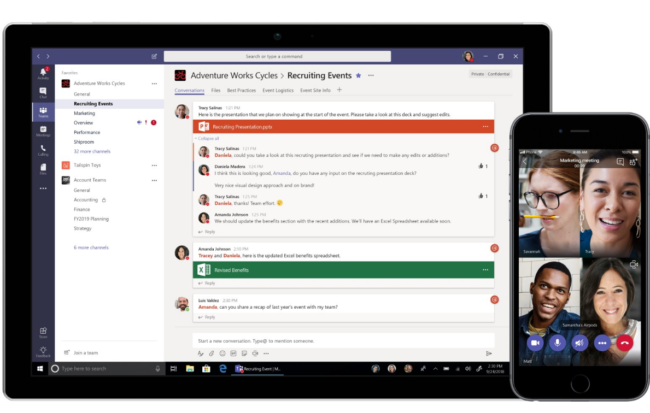The width and height of the screenshot is (650, 413).
Task: Open Recruiting Presentation.pptx attachment
Action: click(x=344, y=127)
